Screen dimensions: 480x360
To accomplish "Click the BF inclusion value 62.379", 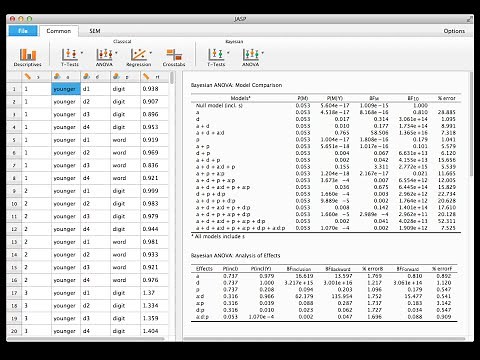I will point(304,296).
